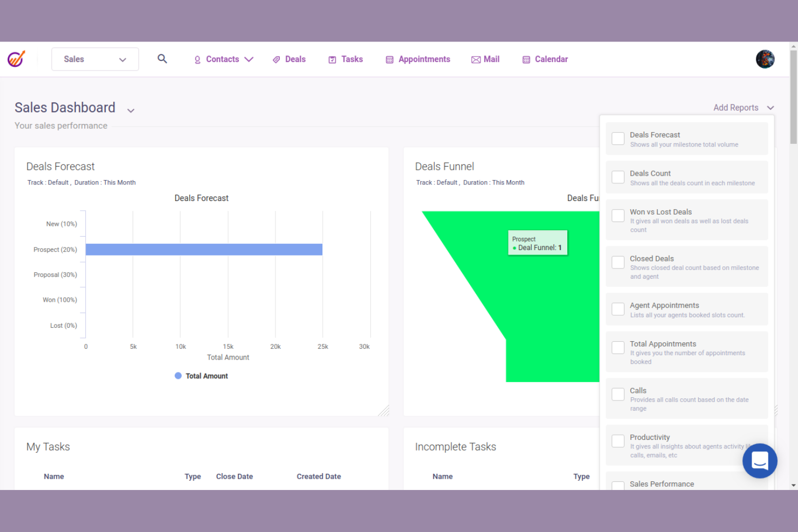Open the Tasks menu item
Viewport: 798px width, 532px height.
(x=352, y=59)
